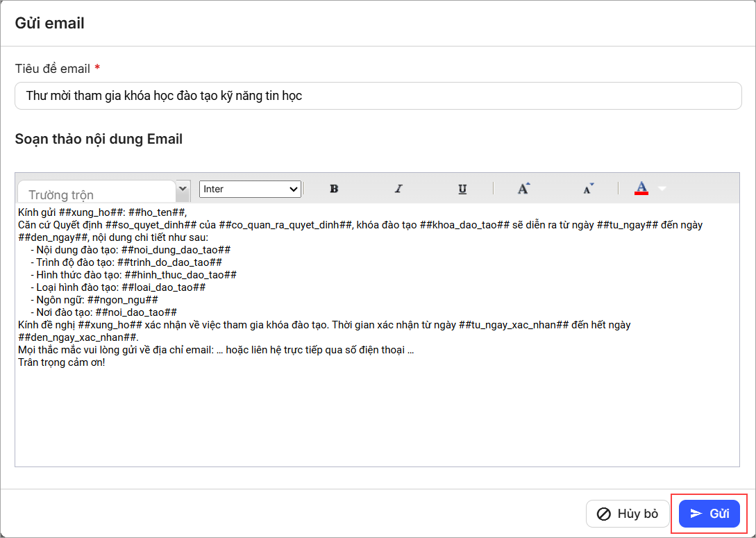Decrease the font size

588,188
